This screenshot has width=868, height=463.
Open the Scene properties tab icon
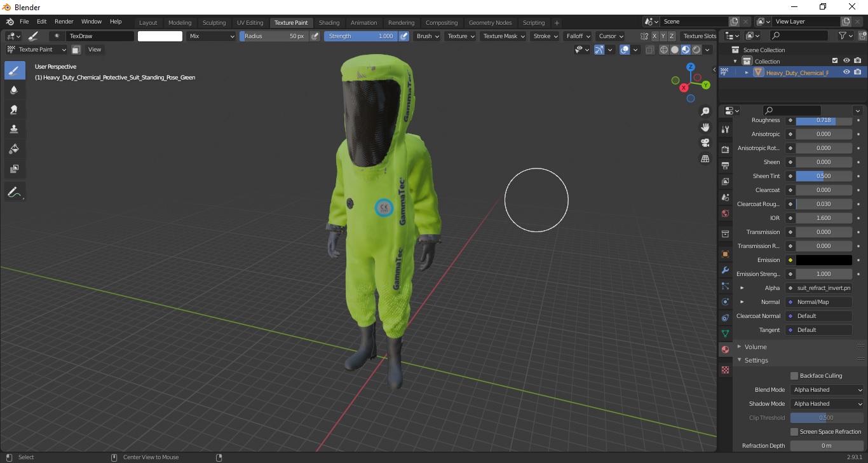pyautogui.click(x=725, y=197)
